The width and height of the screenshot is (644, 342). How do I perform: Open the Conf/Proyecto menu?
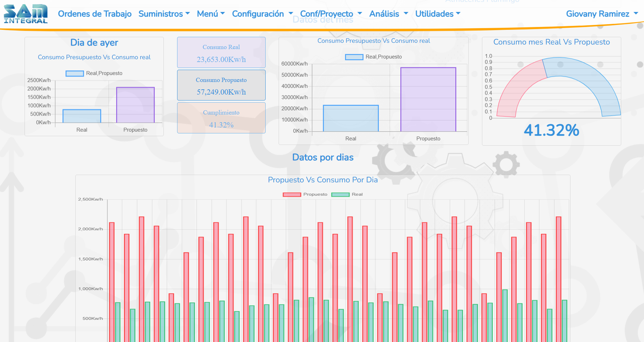[x=330, y=14]
